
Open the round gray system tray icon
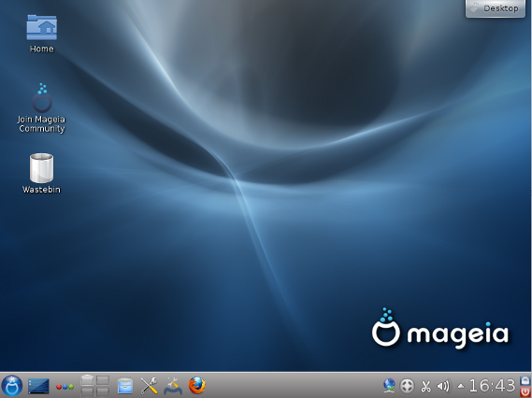pos(407,386)
